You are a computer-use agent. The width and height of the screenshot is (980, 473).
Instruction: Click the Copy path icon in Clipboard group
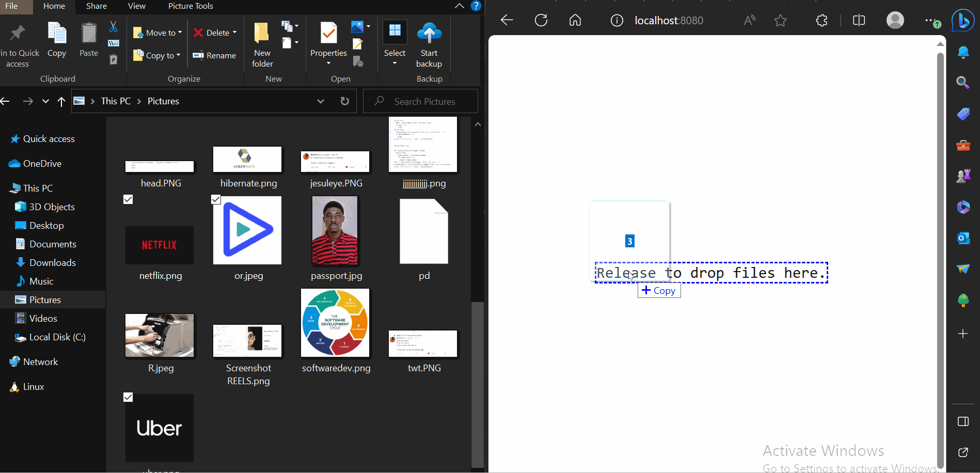click(x=114, y=43)
